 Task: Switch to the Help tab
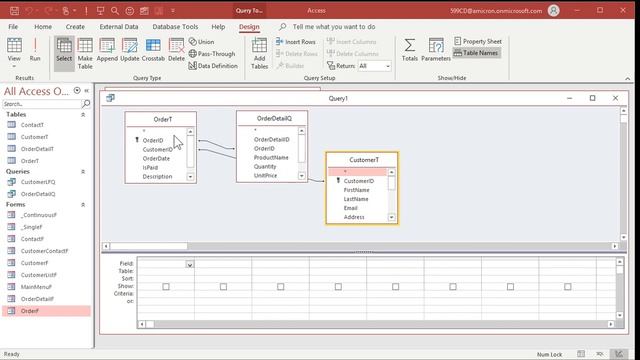click(x=218, y=27)
